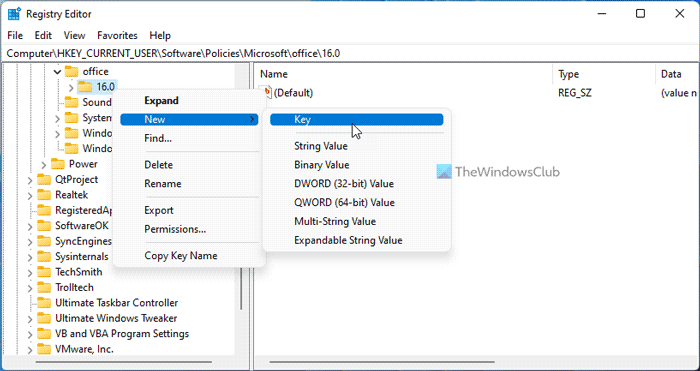This screenshot has height=371, width=700.
Task: Open the Help menu
Action: (160, 35)
